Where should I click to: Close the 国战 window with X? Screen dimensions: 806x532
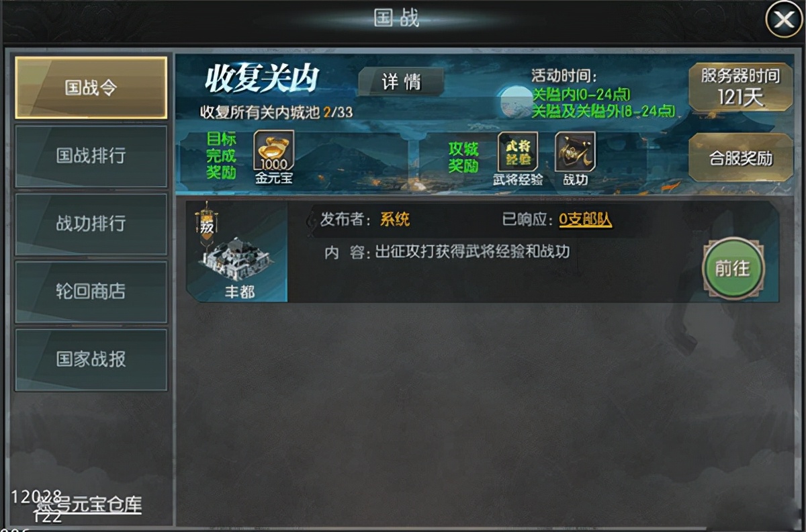[x=784, y=20]
